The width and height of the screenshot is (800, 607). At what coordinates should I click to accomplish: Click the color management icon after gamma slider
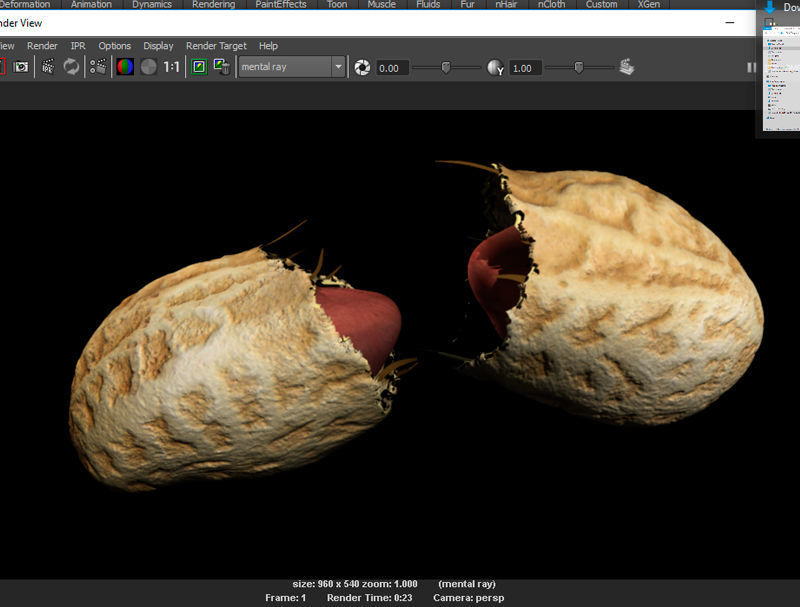click(x=627, y=67)
